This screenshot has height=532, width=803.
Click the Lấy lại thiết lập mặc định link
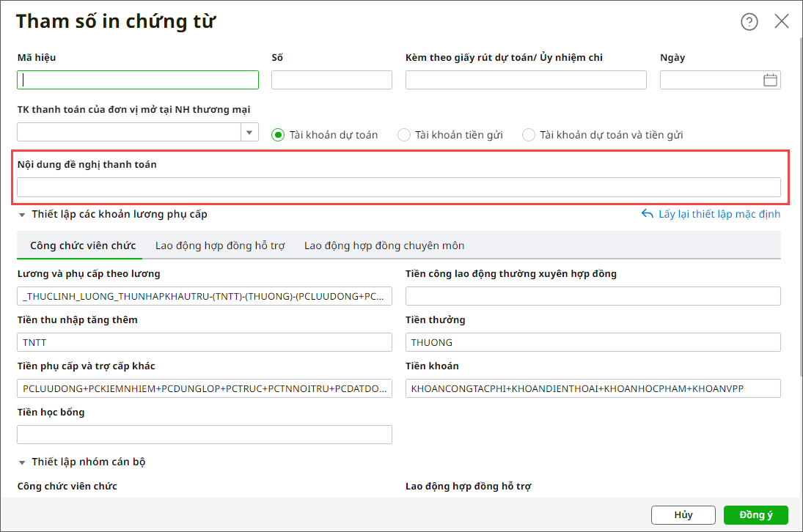pos(719,214)
